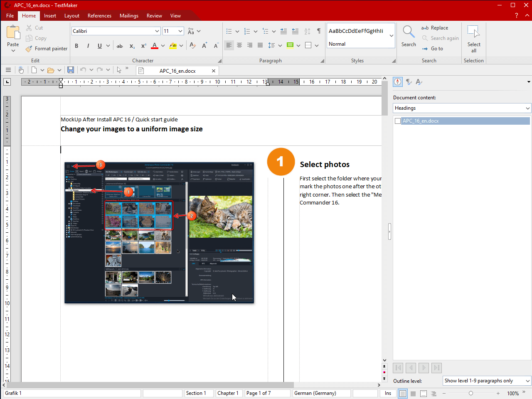Toggle italic formatting

(x=88, y=46)
